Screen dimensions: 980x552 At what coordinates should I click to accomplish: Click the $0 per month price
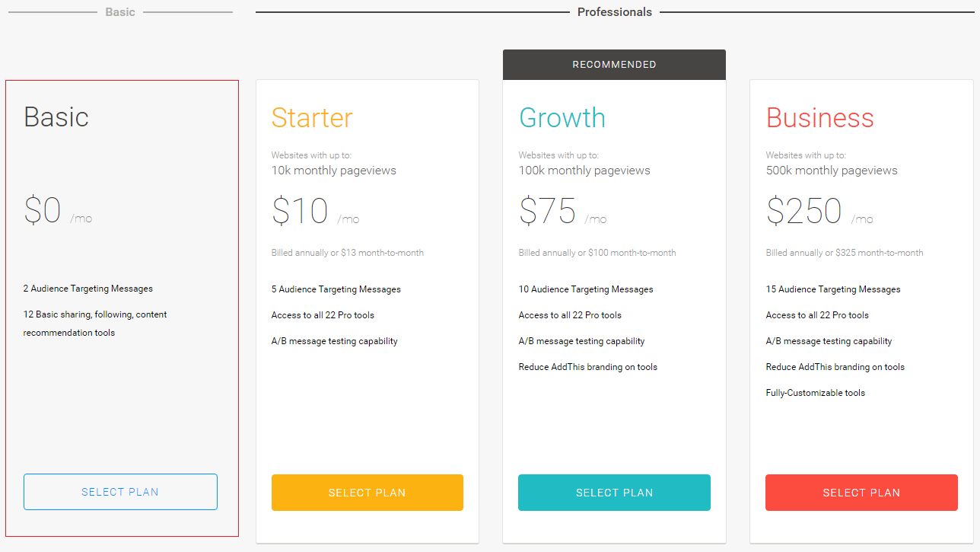[x=58, y=210]
